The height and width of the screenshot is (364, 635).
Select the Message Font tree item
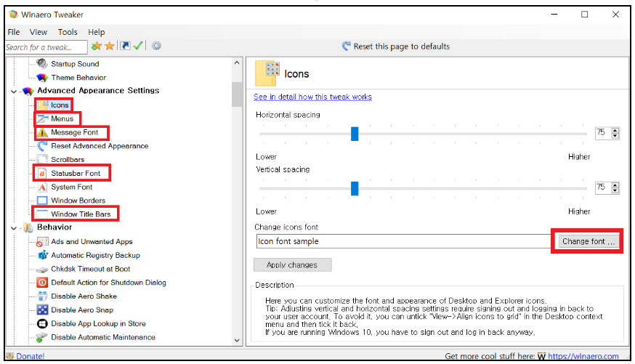point(75,132)
